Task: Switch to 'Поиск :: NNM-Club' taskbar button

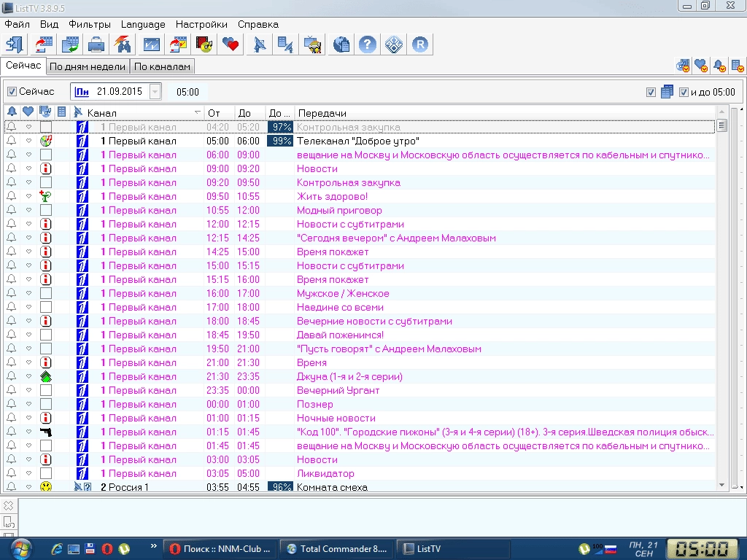Action: pyautogui.click(x=220, y=548)
